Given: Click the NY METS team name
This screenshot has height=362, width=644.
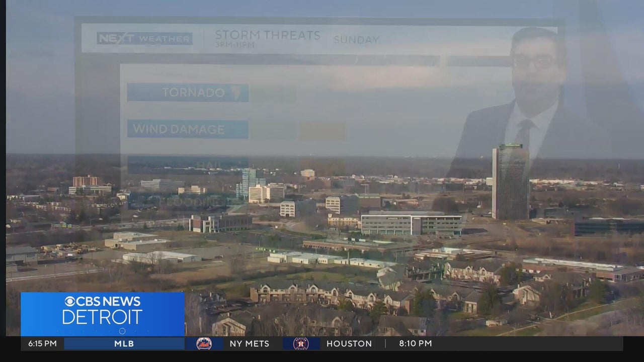Looking at the screenshot, I should click(x=249, y=344).
